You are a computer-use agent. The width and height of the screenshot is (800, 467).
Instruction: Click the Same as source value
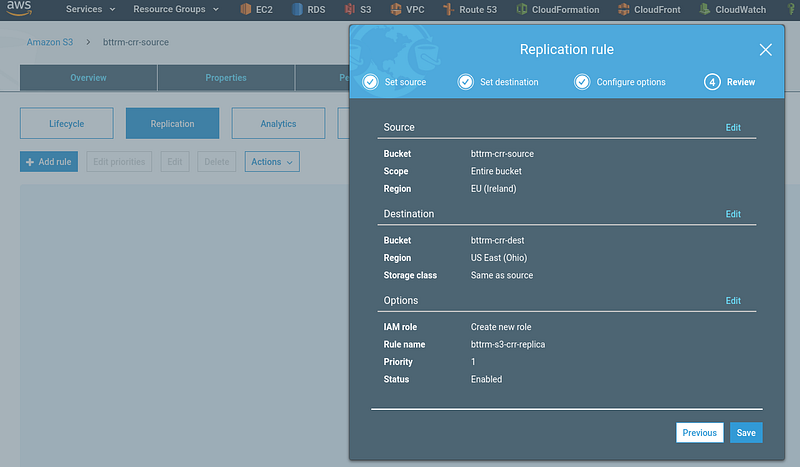point(502,275)
